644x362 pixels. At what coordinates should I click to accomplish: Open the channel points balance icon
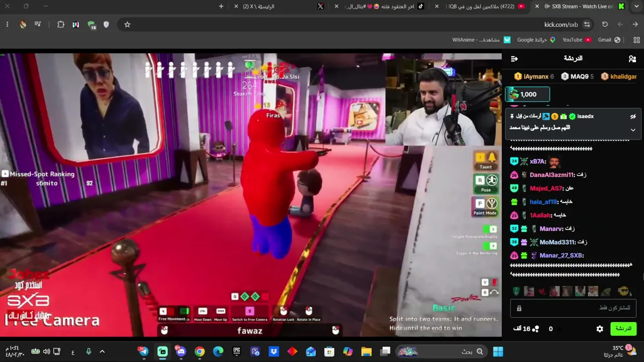point(535,329)
